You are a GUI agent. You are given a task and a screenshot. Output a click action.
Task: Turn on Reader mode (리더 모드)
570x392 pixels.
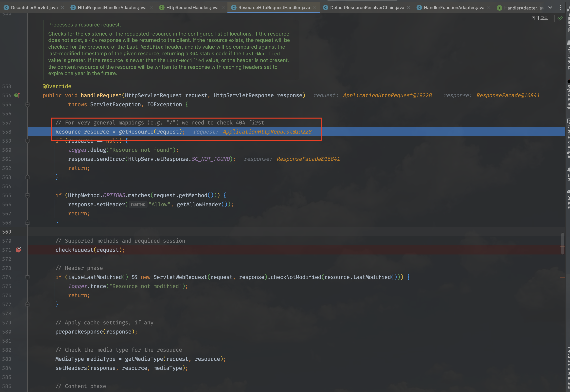point(540,18)
